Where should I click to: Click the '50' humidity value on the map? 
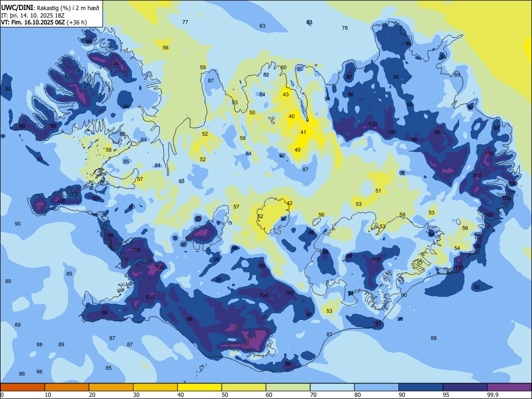pyautogui.click(x=252, y=113)
